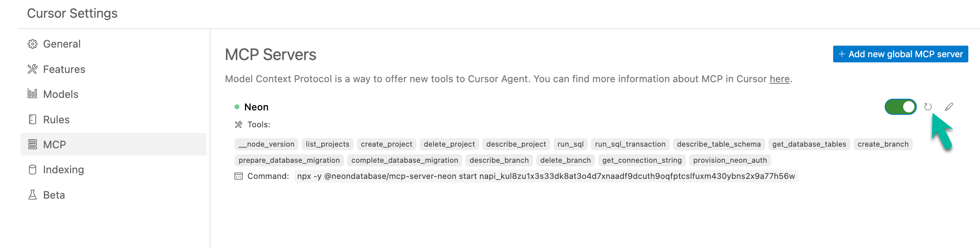Click the run_sql tool tag

[x=570, y=144]
